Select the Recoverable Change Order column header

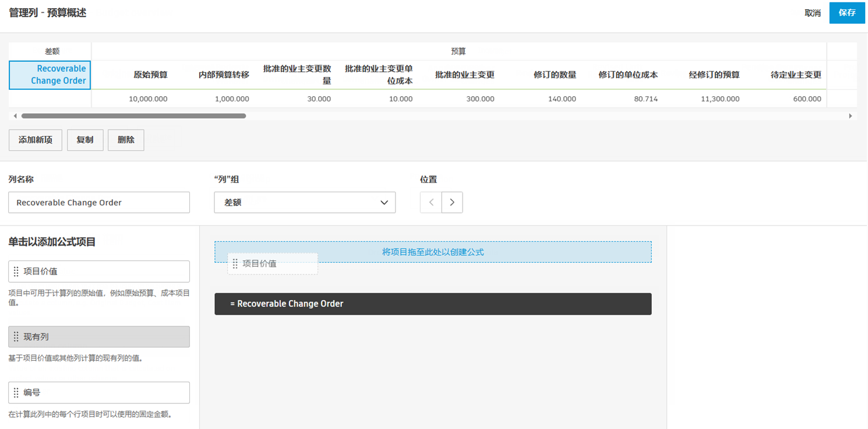coord(50,75)
